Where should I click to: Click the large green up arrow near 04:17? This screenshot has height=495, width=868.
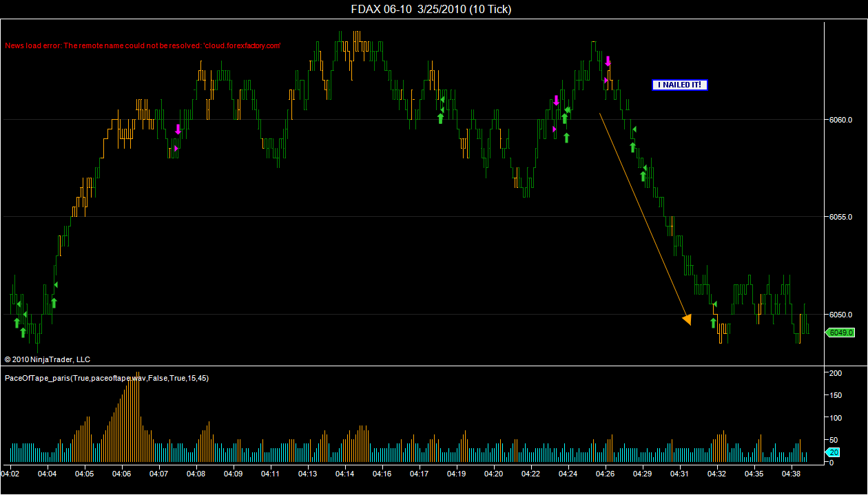pyautogui.click(x=440, y=118)
